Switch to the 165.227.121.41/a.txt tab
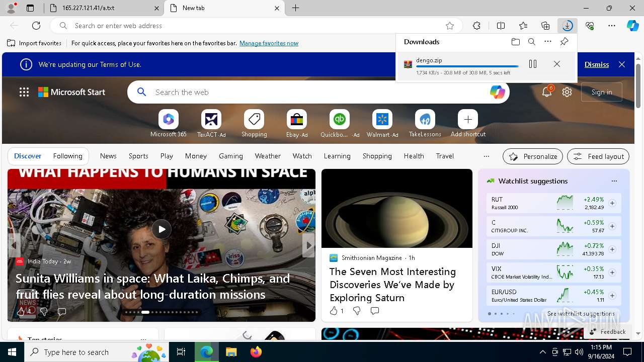Viewport: 644px width, 362px height. coord(103,8)
